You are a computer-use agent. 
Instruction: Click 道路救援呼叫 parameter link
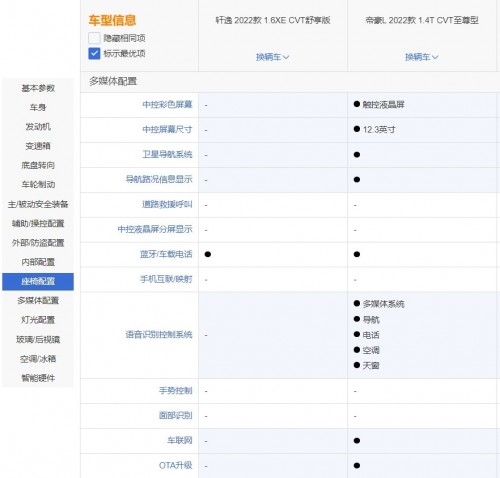coord(167,204)
